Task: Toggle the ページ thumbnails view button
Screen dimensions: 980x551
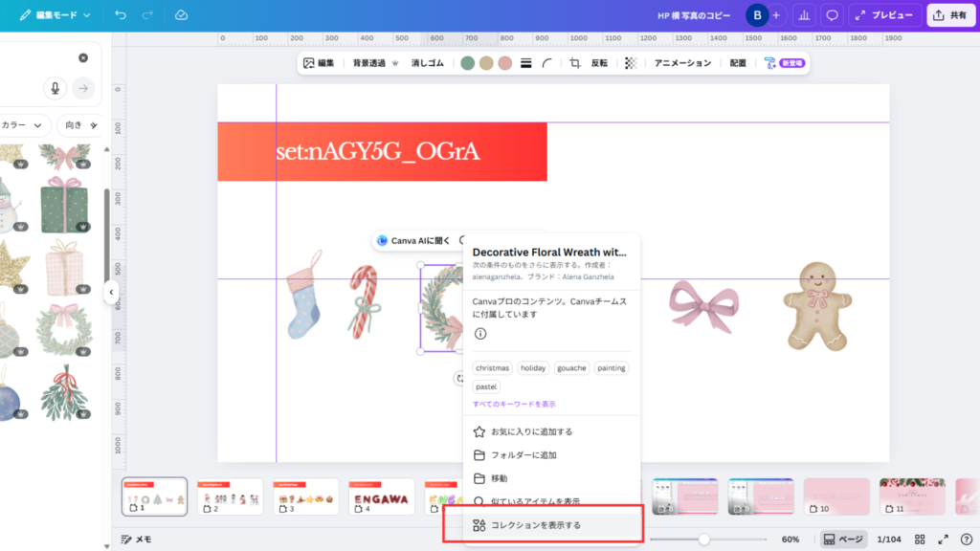Action: pos(843,540)
